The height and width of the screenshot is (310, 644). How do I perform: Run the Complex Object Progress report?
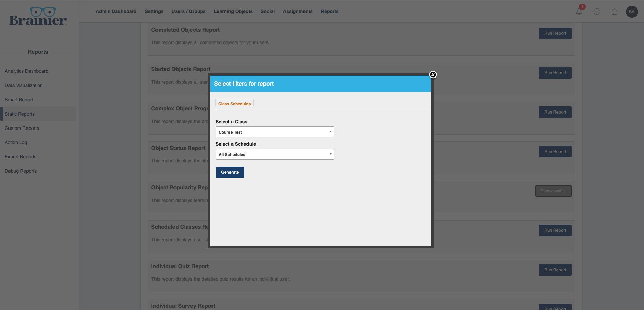pyautogui.click(x=555, y=112)
